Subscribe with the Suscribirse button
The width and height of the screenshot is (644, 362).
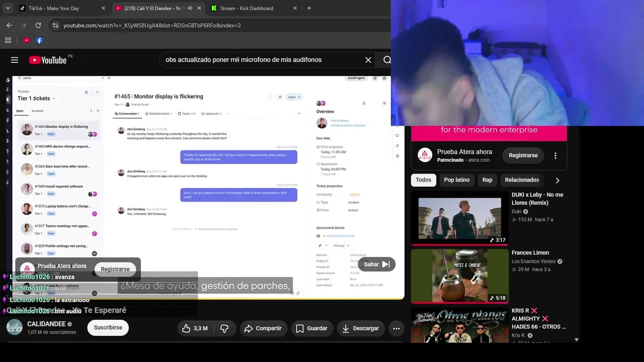(x=108, y=328)
